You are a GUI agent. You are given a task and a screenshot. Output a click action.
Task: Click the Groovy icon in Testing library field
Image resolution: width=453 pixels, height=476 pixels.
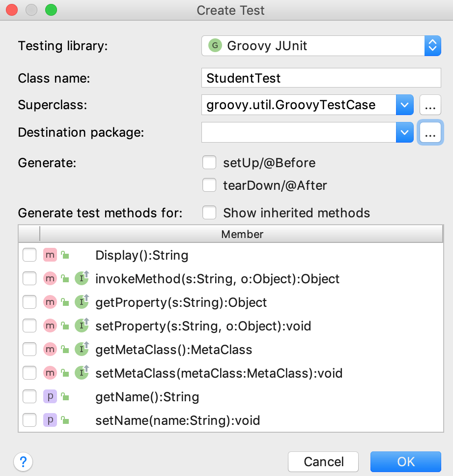[x=211, y=46]
